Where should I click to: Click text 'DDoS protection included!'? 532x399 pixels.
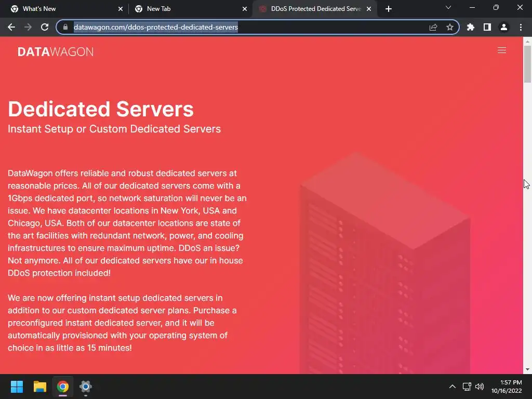click(x=59, y=273)
